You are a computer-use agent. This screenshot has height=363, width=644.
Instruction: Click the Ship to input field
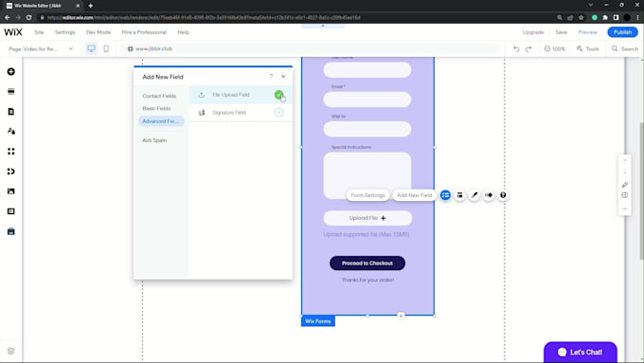point(367,129)
